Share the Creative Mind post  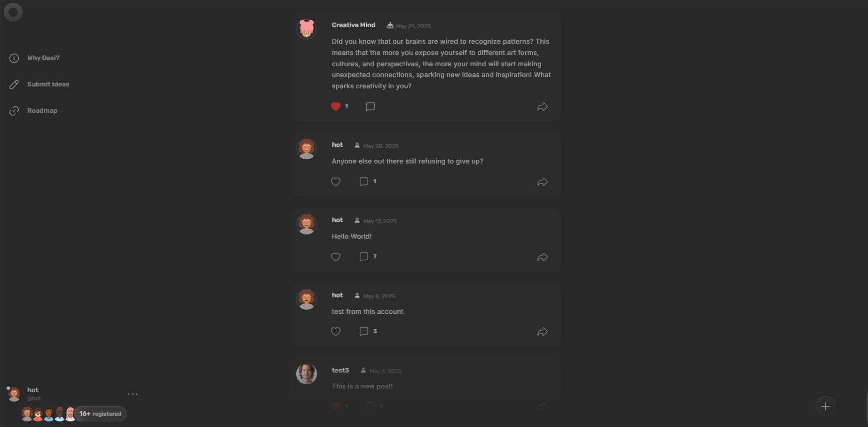[542, 107]
